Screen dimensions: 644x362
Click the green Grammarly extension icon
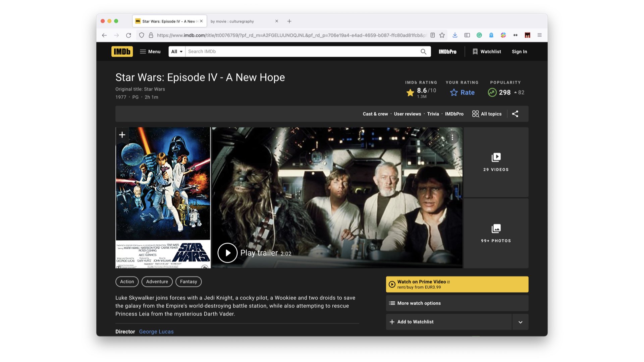coord(479,35)
